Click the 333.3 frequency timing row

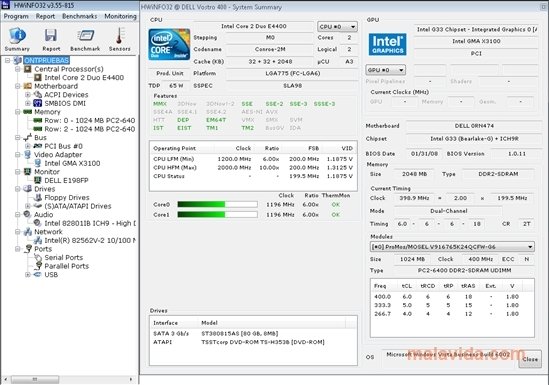(x=452, y=305)
